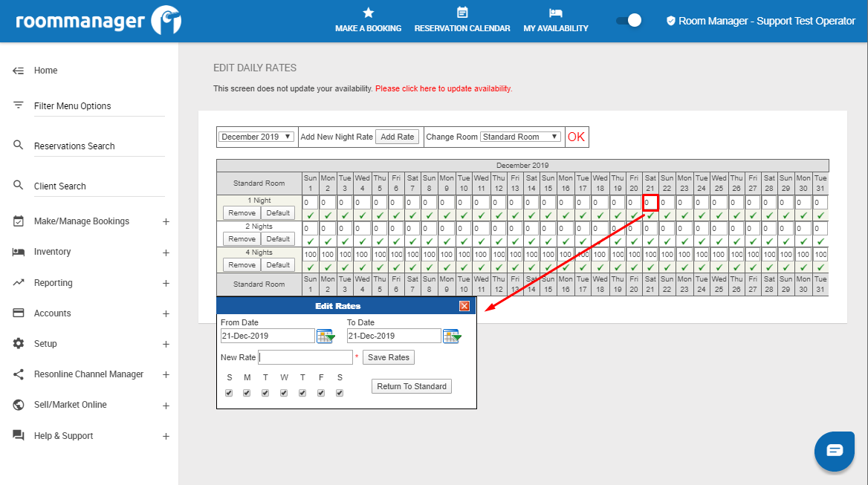This screenshot has width=868, height=485.
Task: Expand Make/Manage Bookings with plus sign
Action: coord(166,221)
